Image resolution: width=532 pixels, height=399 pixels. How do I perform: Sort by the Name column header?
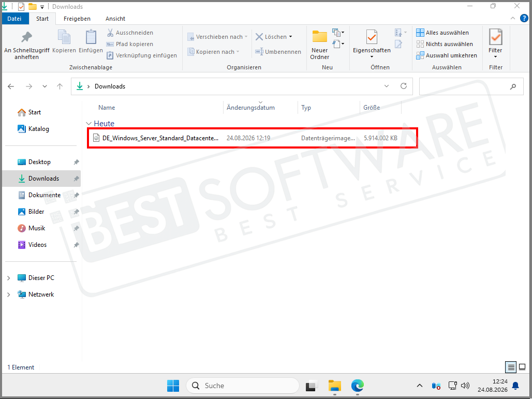[107, 108]
